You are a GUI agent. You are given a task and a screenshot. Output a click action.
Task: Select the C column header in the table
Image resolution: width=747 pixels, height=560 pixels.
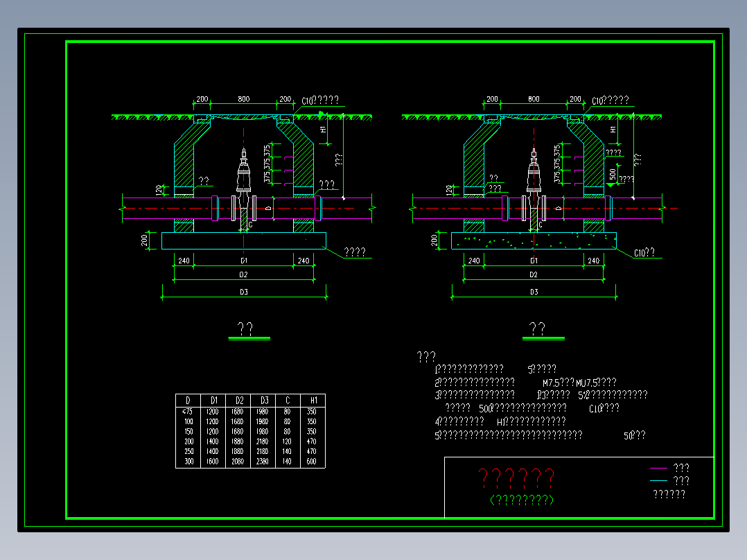288,401
